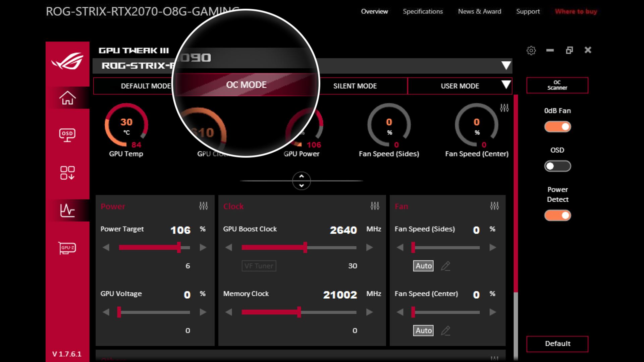Expand the GPU selection dropdown arrow
The width and height of the screenshot is (644, 362).
point(506,65)
